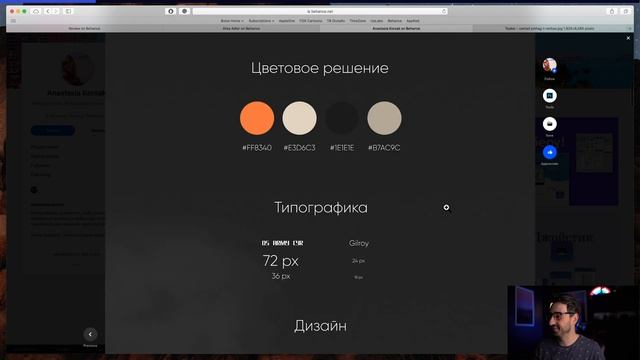Image resolution: width=640 pixels, height=360 pixels.
Task: Click the Дизайн heading
Action: pyautogui.click(x=320, y=326)
